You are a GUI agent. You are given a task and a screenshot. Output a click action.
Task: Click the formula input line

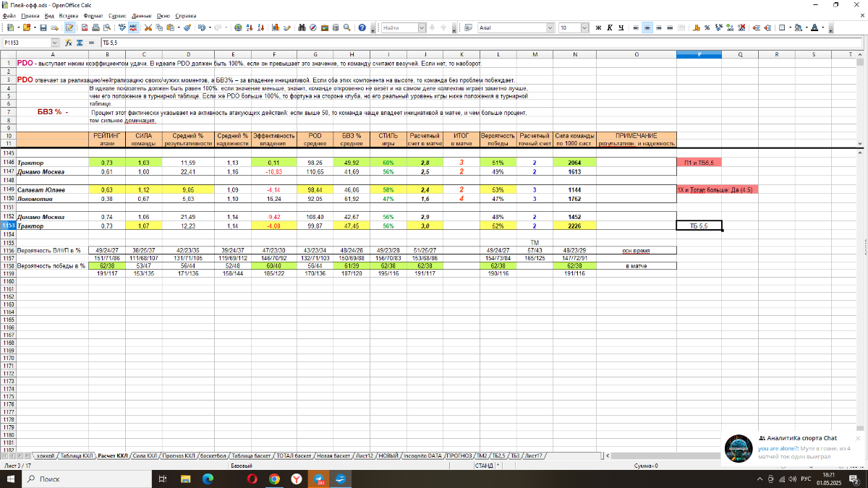pyautogui.click(x=481, y=43)
